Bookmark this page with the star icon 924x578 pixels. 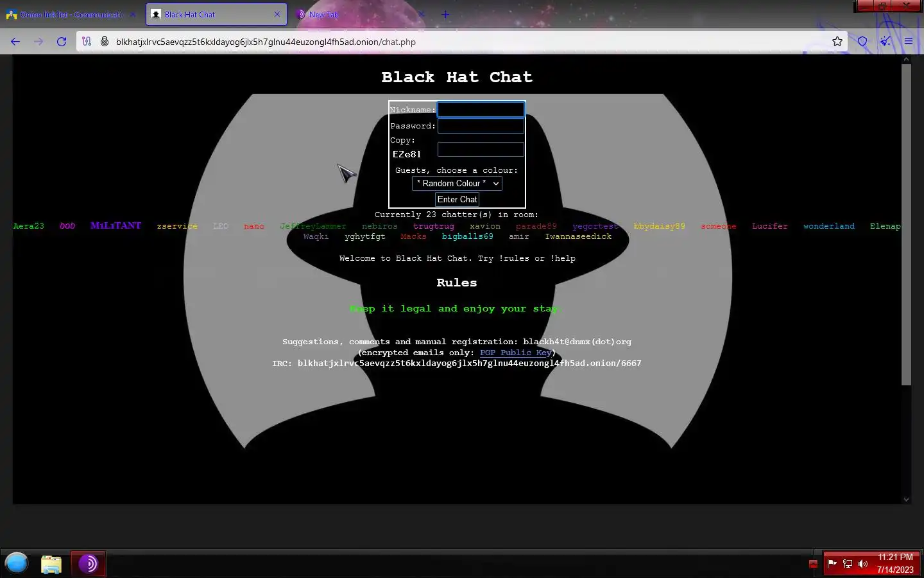tap(837, 42)
